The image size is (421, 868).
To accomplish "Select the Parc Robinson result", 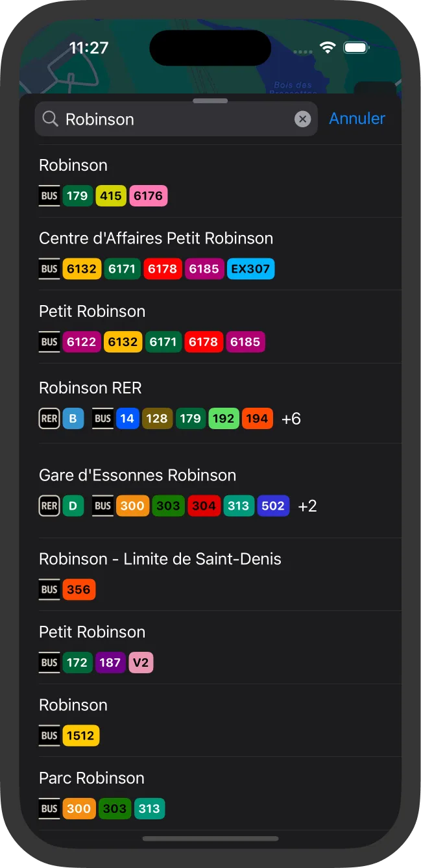I will pos(91,778).
